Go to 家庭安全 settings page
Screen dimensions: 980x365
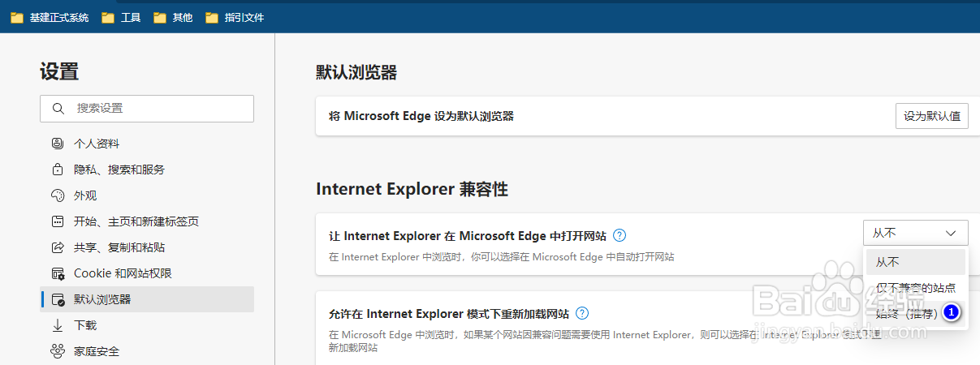(x=147, y=351)
